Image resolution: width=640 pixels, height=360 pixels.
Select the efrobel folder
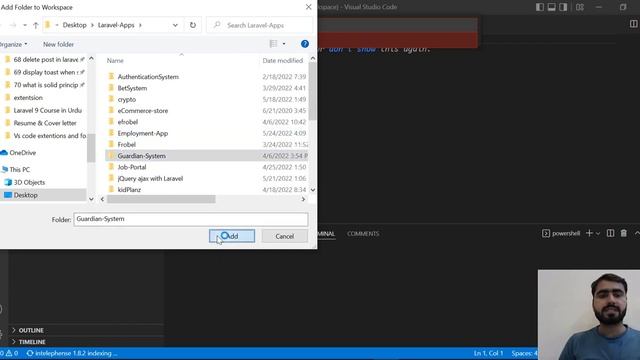point(128,122)
